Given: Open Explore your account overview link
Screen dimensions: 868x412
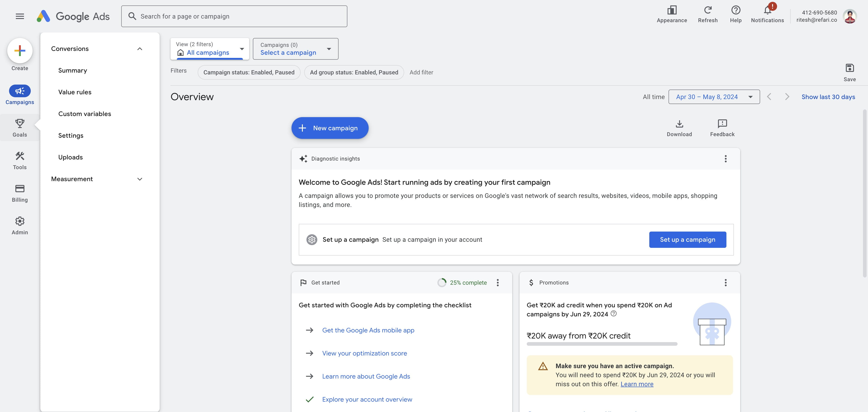Looking at the screenshot, I should click(x=367, y=400).
